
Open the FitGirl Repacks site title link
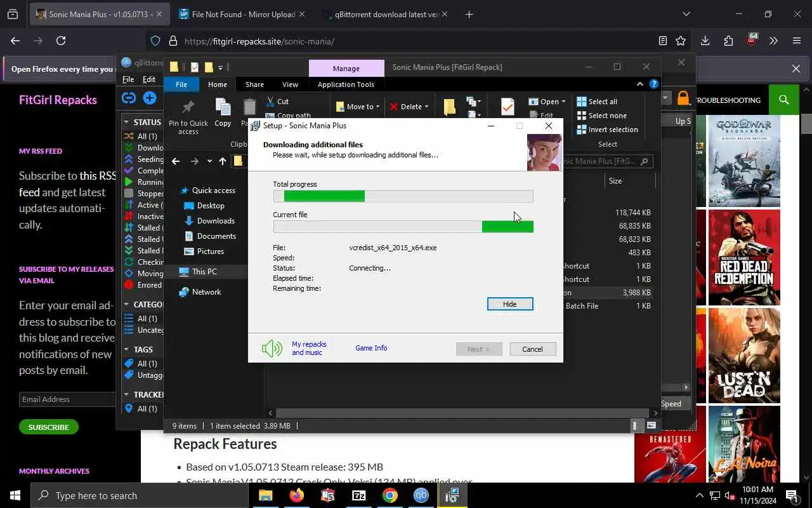(x=58, y=100)
